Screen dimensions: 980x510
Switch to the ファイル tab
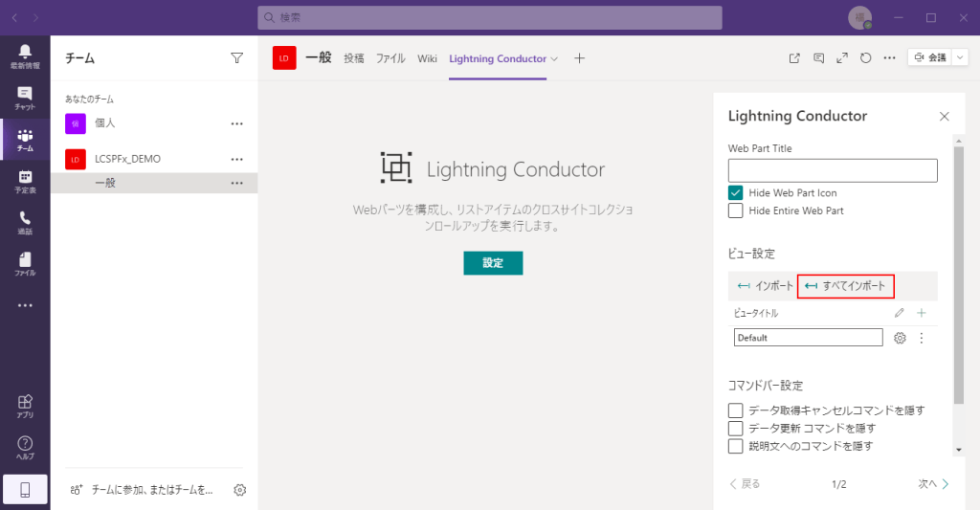click(x=390, y=58)
